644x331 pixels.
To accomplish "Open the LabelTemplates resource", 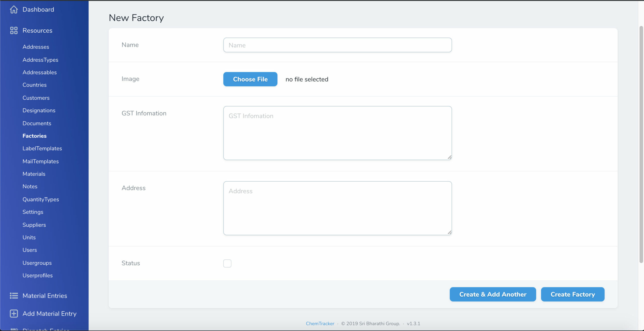I will pyautogui.click(x=42, y=148).
